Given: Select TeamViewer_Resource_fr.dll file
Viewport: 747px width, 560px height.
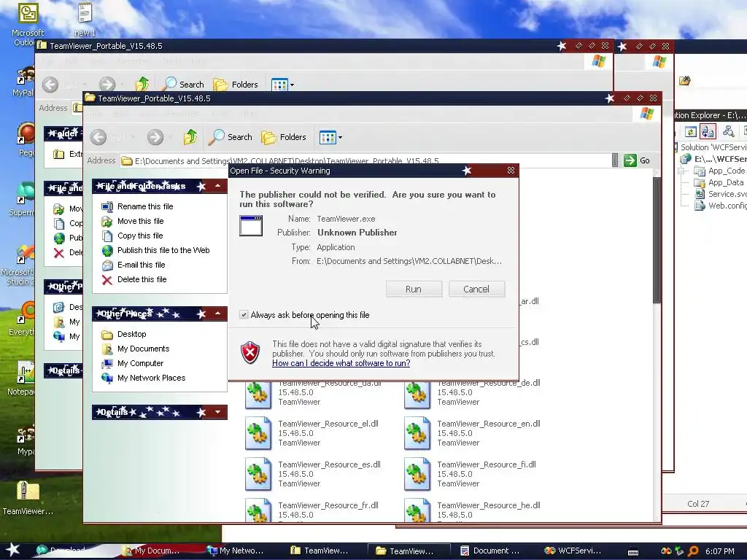Looking at the screenshot, I should click(312, 510).
